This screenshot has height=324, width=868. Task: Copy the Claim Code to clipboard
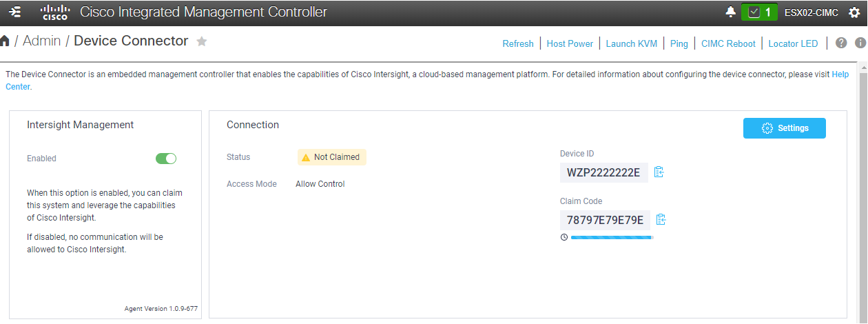tap(661, 220)
